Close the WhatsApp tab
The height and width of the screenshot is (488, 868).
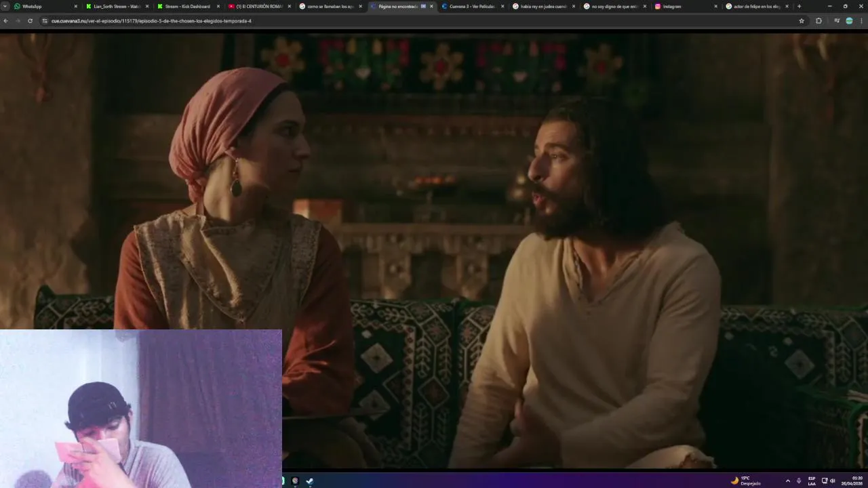75,6
